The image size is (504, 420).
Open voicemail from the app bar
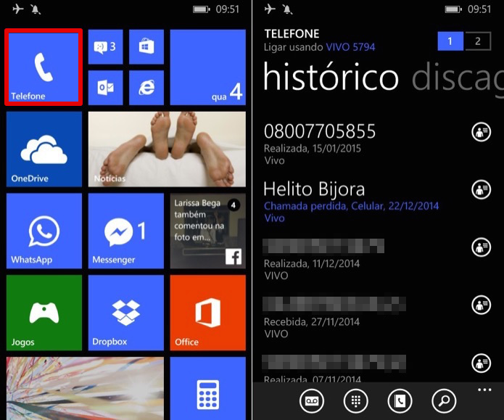pyautogui.click(x=311, y=400)
